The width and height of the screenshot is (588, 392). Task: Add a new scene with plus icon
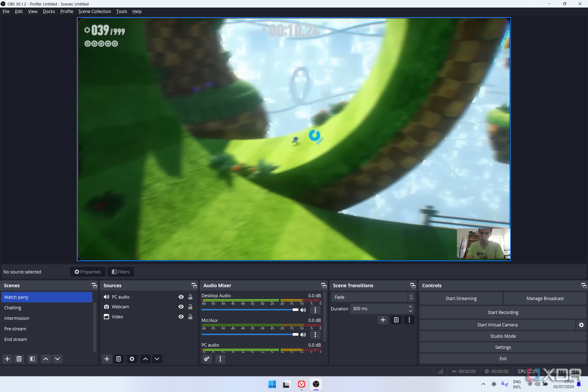(7, 359)
